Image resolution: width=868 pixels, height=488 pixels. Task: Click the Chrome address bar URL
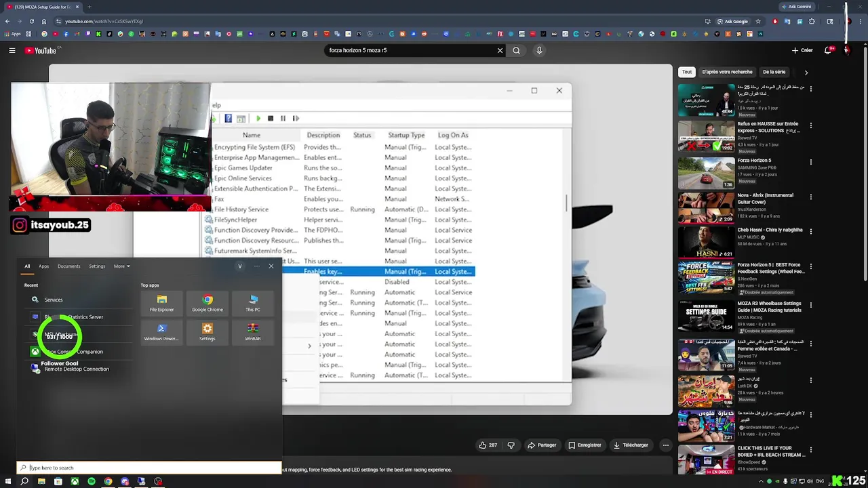click(104, 21)
